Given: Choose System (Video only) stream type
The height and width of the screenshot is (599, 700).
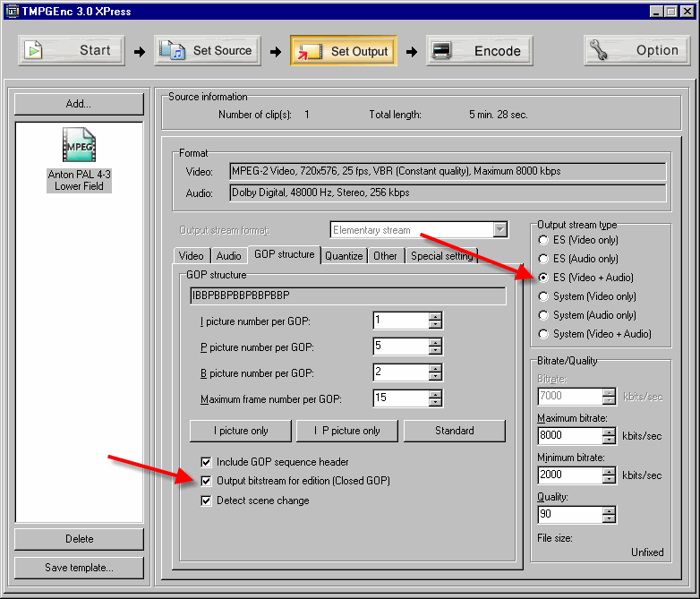Looking at the screenshot, I should point(543,296).
